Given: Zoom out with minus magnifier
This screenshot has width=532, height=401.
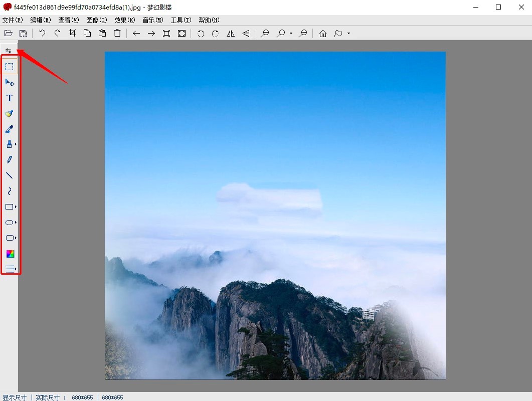Looking at the screenshot, I should tap(303, 33).
